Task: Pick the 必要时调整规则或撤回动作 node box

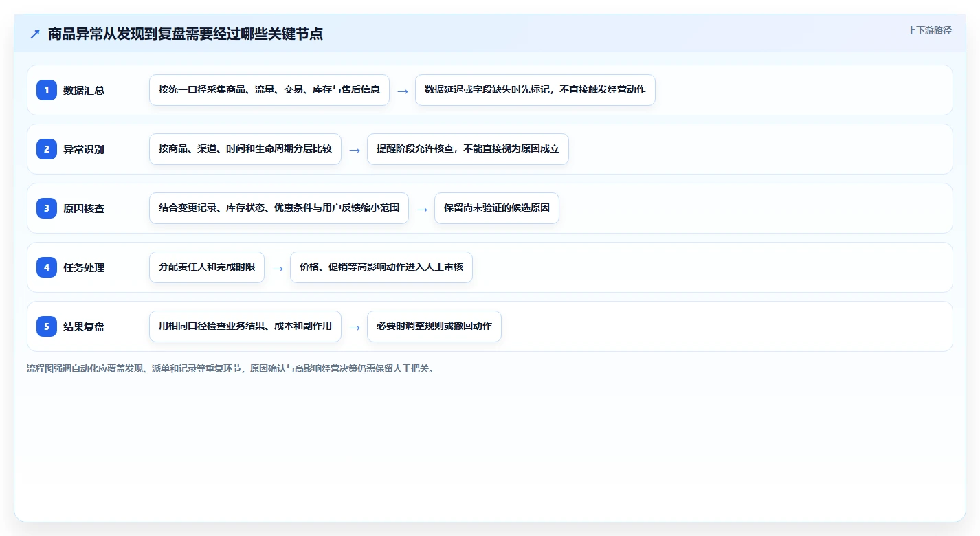Action: click(x=434, y=326)
